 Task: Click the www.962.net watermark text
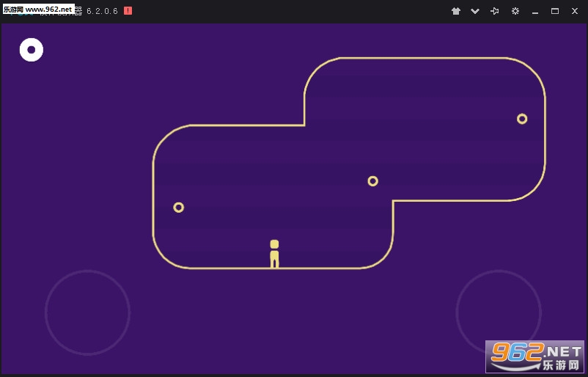point(48,10)
